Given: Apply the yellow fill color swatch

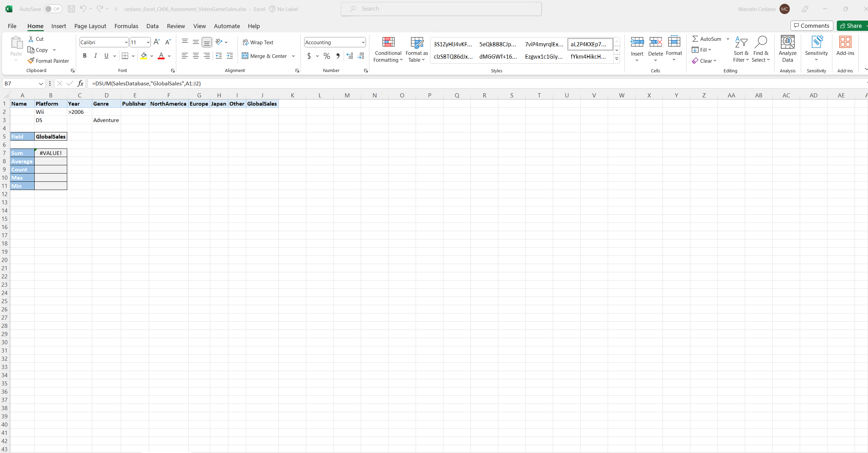Looking at the screenshot, I should [x=144, y=56].
